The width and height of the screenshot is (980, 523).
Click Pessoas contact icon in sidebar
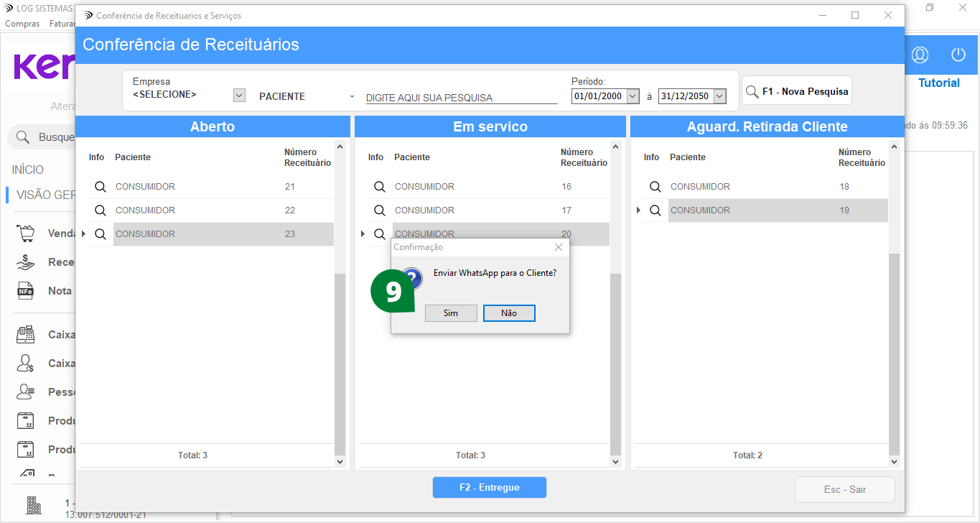26,392
